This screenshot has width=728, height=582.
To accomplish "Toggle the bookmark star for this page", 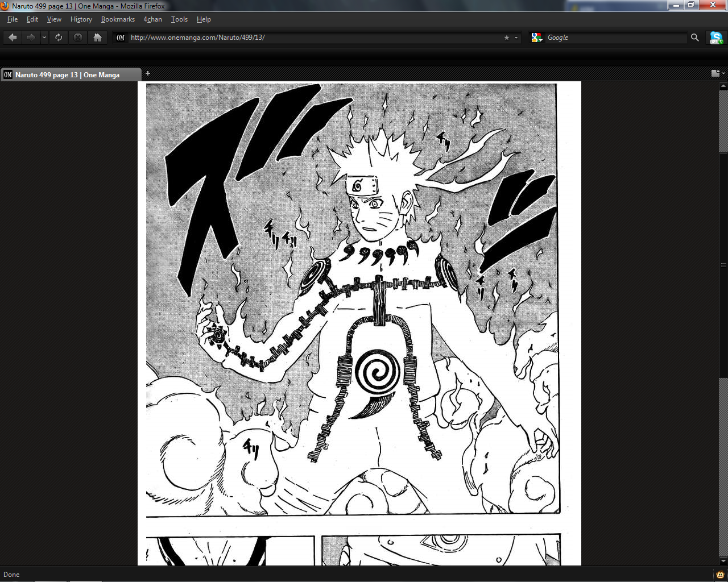I will pos(506,38).
